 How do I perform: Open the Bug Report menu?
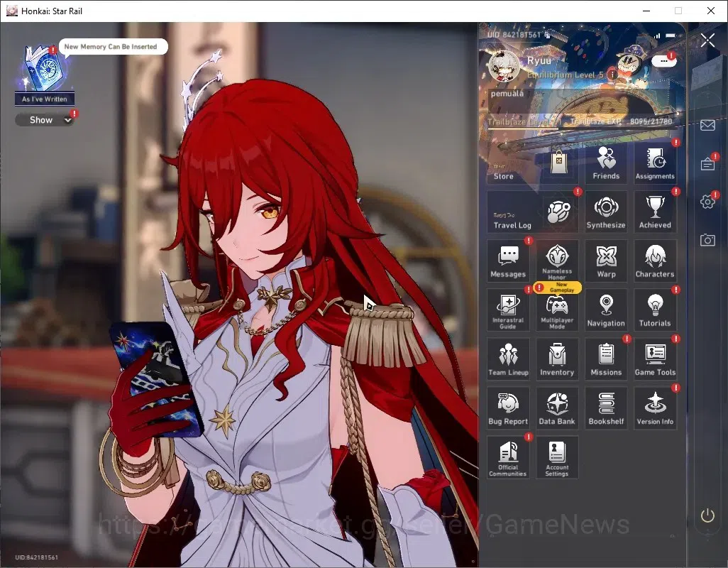tap(508, 408)
